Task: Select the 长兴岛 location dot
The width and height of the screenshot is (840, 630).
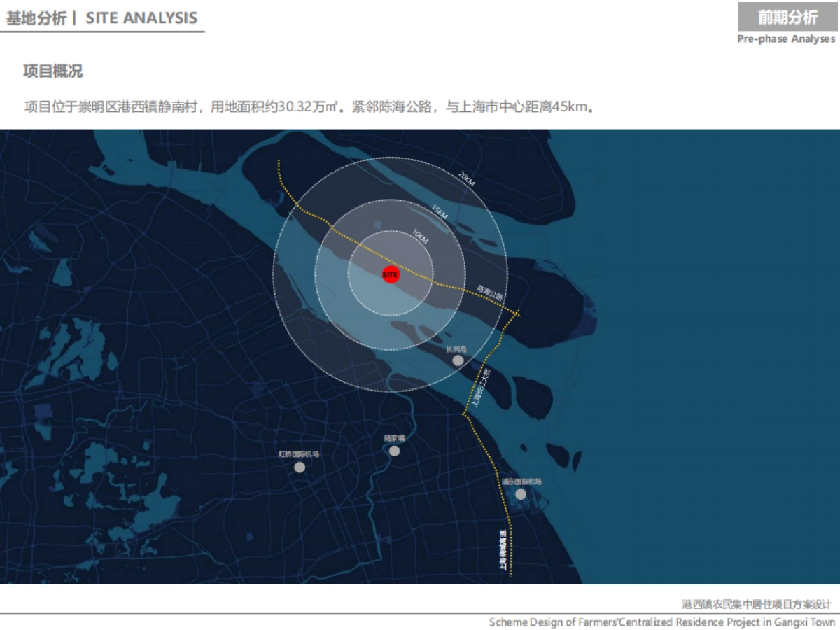Action: point(458,360)
